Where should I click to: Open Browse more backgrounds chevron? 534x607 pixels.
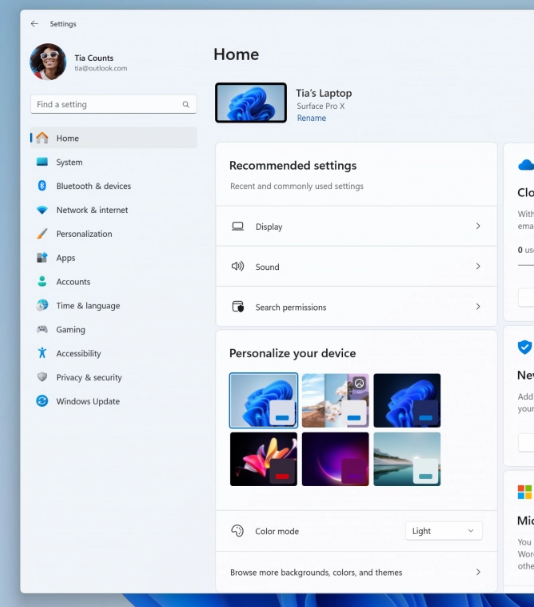[478, 572]
